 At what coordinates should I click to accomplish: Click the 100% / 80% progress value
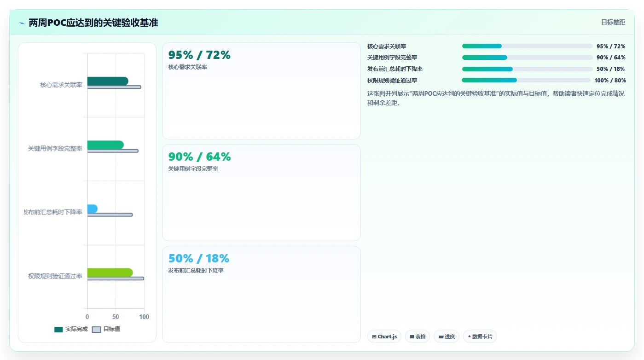coord(610,81)
